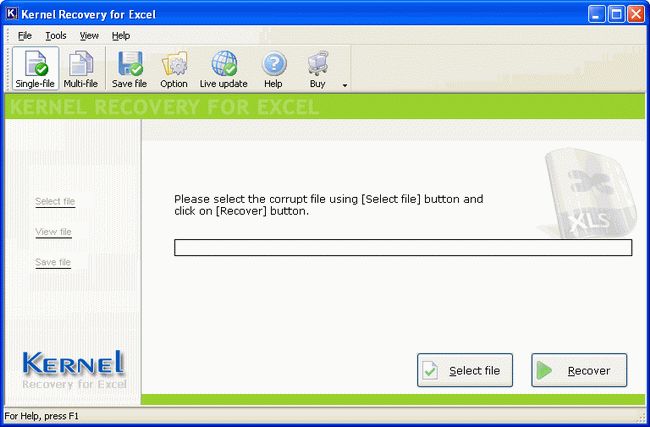Screen dimensions: 650x427
Task: Maximize the Kernel Recovery window
Action: point(616,15)
